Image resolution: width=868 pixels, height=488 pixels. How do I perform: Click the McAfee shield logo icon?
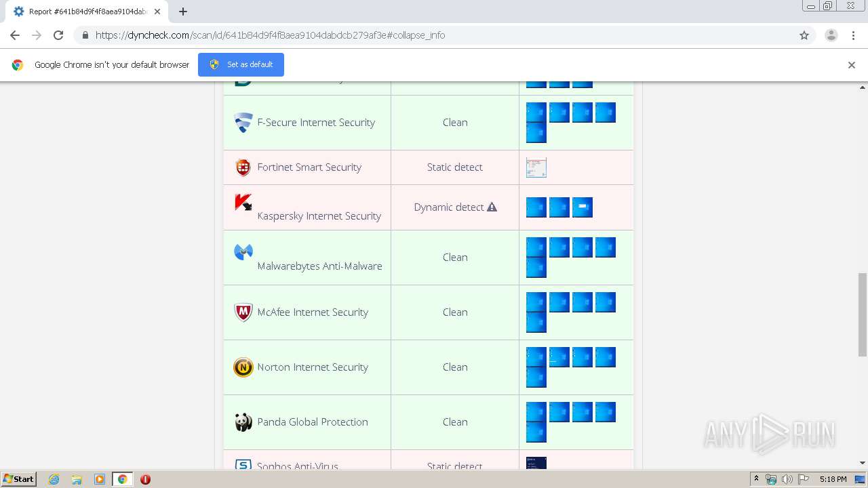click(x=243, y=312)
